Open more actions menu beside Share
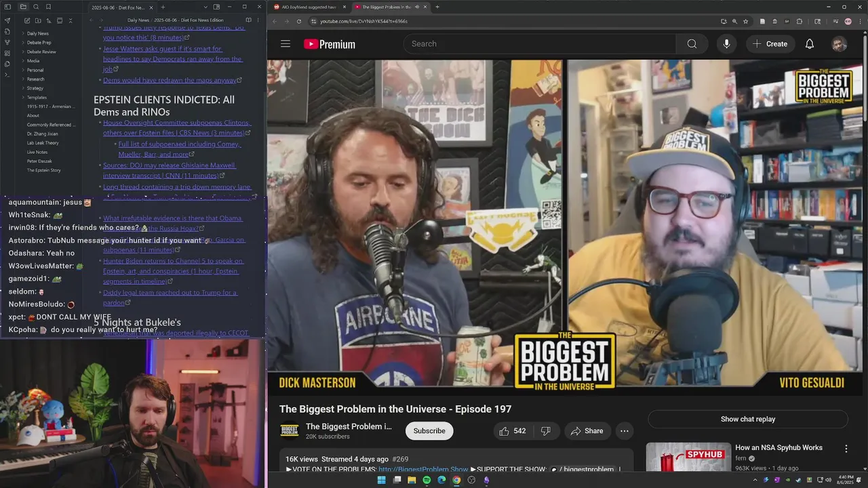The width and height of the screenshot is (868, 488). pyautogui.click(x=625, y=431)
